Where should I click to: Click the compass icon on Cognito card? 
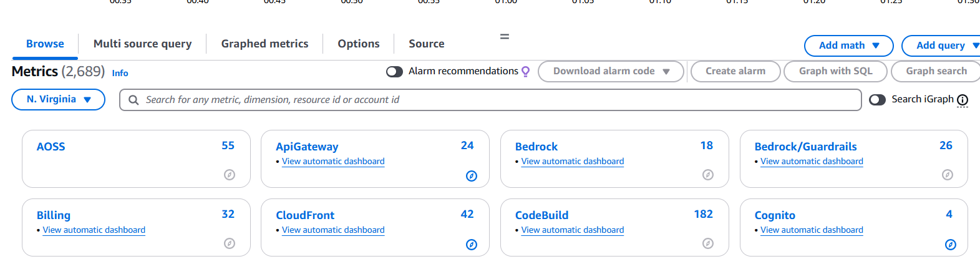point(951,245)
